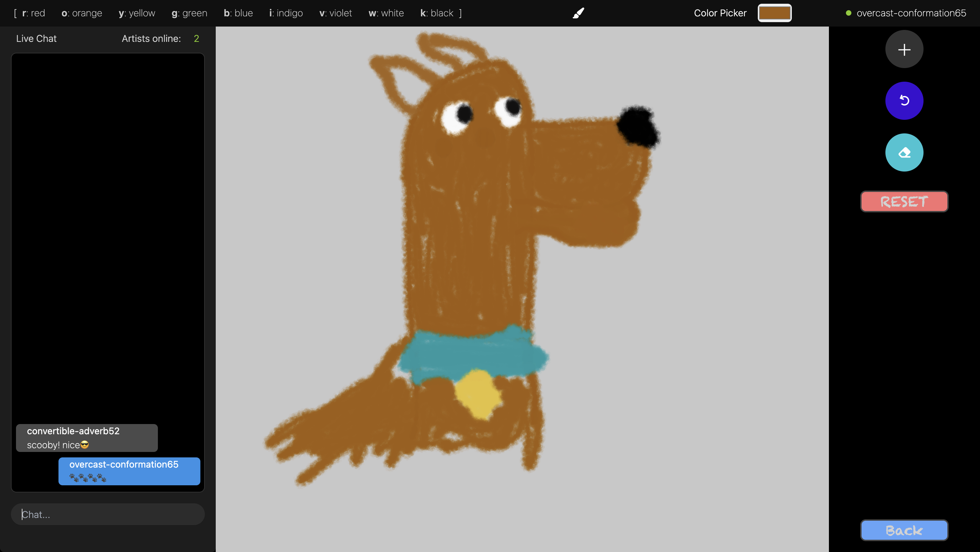Click the paintbrush icon in top bar
This screenshot has width=980, height=552.
(x=578, y=13)
